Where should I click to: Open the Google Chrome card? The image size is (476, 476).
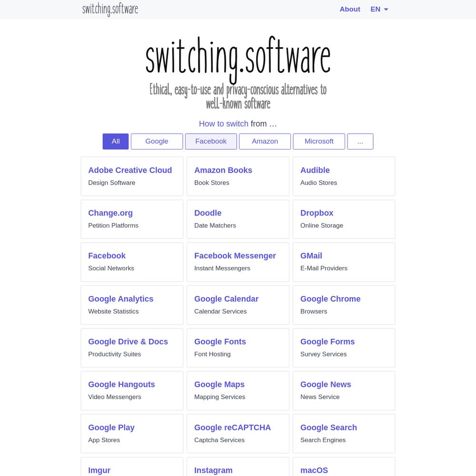coord(344,305)
